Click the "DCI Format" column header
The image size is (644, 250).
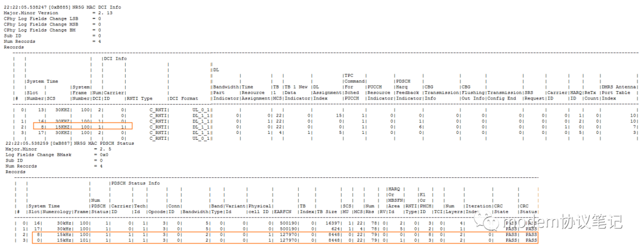184,98
